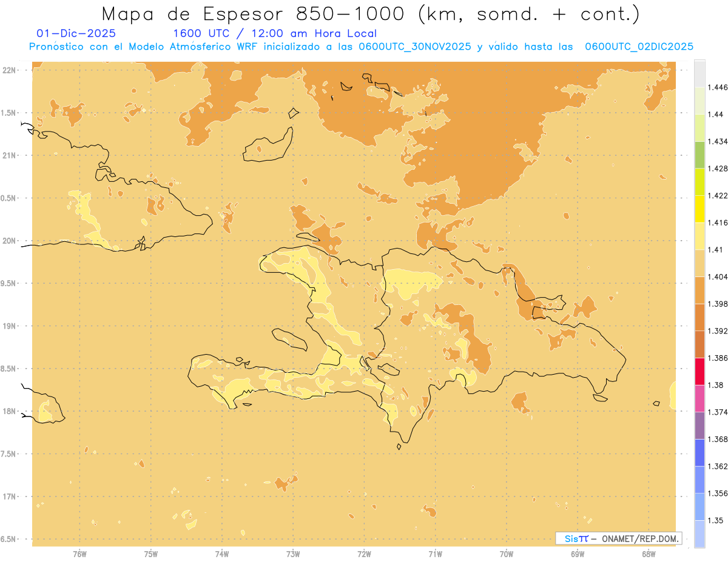Viewport: 728px width, 562px height.
Task: Click the latitude label '19N'
Action: tap(8, 326)
